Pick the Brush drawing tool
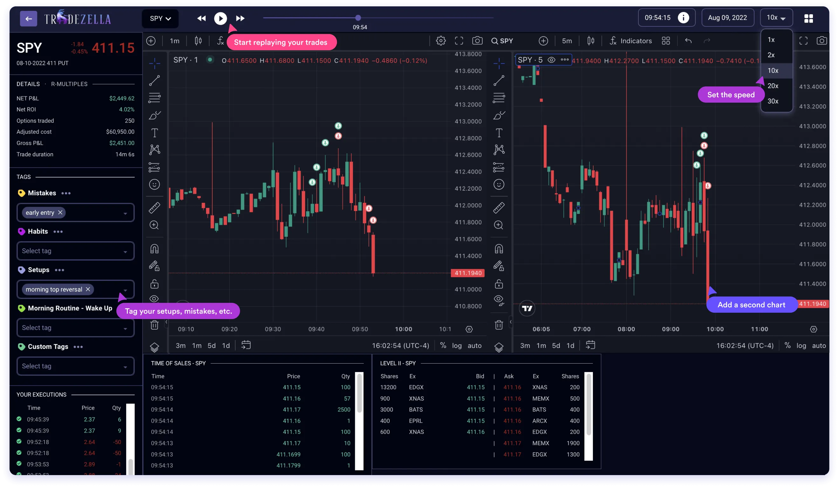839x504 pixels. pyautogui.click(x=155, y=115)
